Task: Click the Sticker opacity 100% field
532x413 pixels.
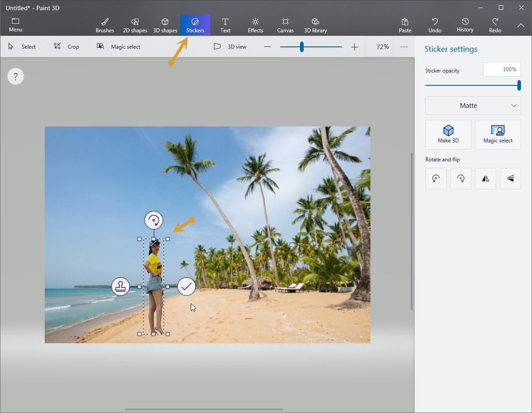Action: [502, 69]
